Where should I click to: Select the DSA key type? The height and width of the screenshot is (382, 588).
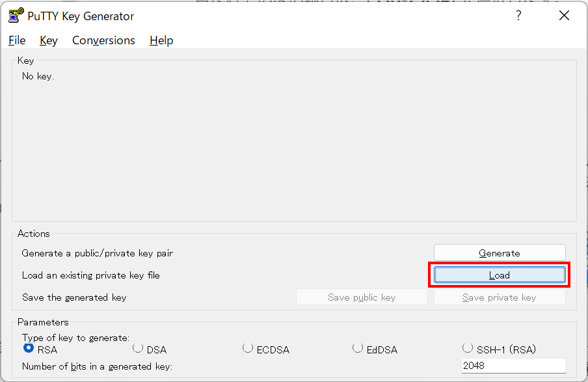pyautogui.click(x=138, y=349)
